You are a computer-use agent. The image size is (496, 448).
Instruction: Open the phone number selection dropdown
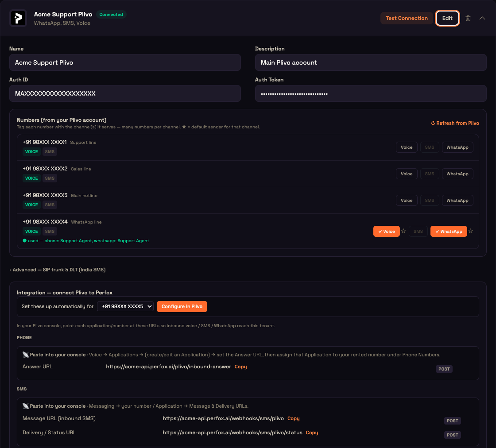tap(125, 306)
